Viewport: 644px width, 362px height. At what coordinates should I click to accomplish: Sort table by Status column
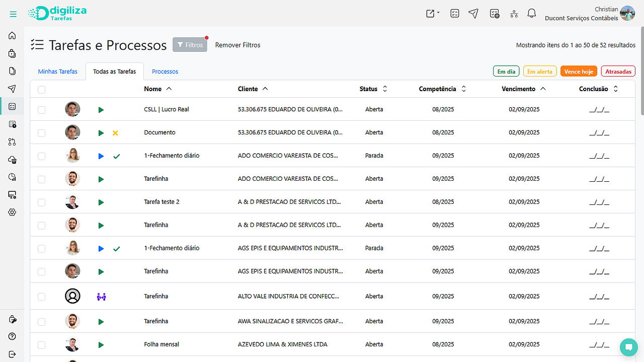pos(373,89)
